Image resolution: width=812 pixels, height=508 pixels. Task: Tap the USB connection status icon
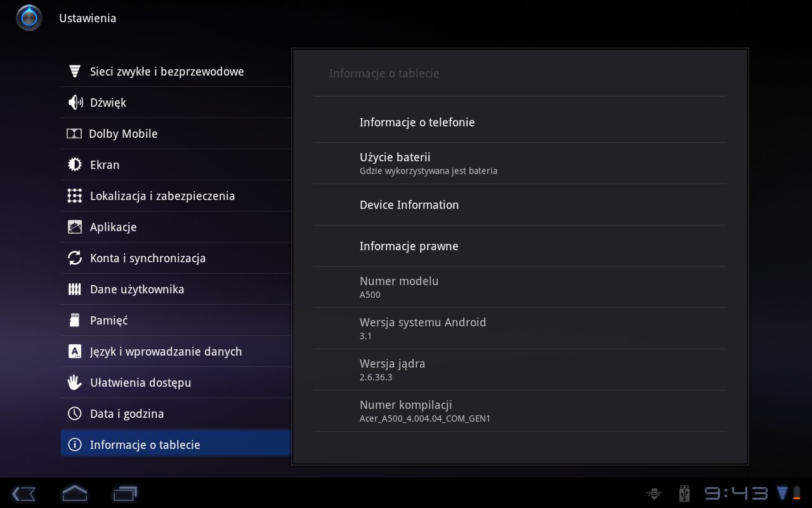(684, 493)
